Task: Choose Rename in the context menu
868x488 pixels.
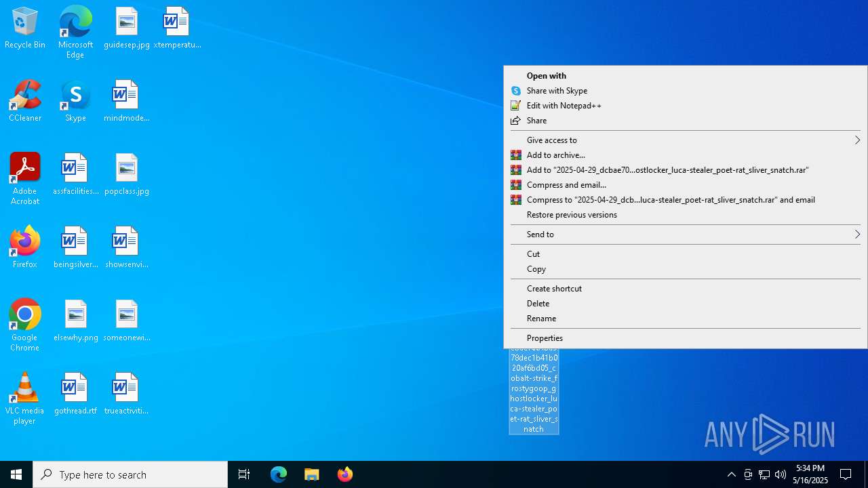Action: 685,319
